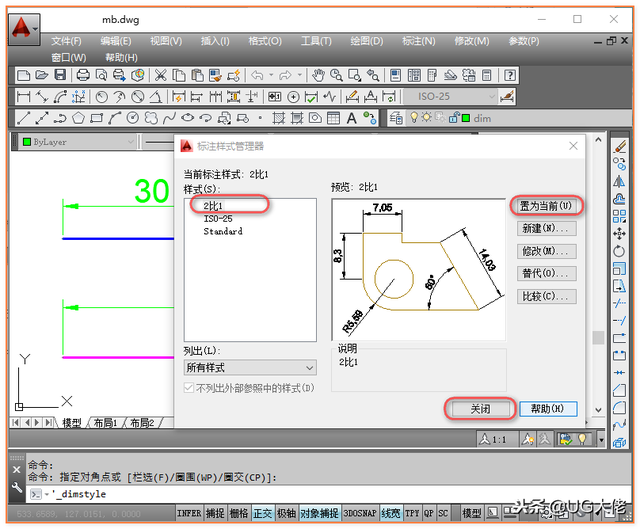
Task: Click the Open file folder icon
Action: tap(42, 76)
